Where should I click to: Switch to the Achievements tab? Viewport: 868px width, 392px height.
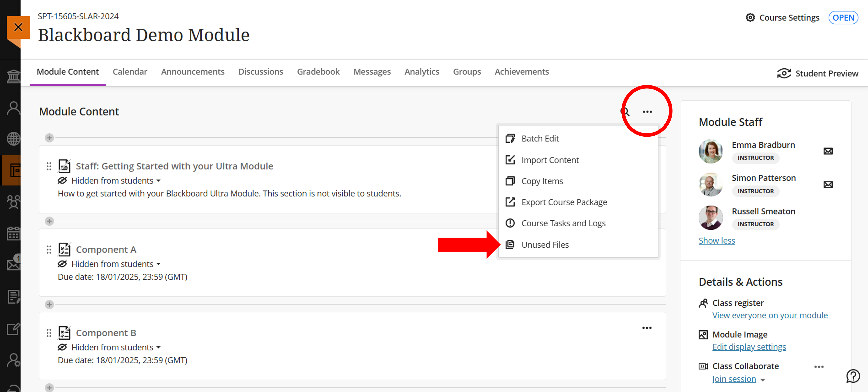click(x=522, y=71)
